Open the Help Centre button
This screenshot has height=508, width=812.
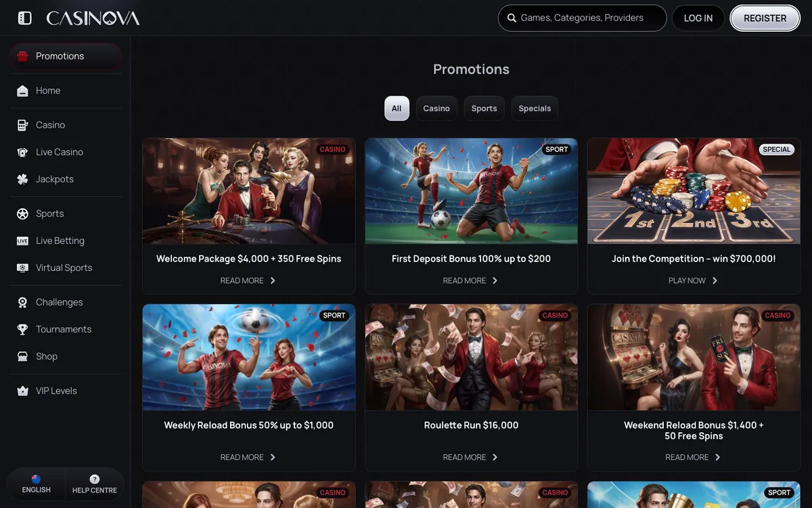[95, 484]
